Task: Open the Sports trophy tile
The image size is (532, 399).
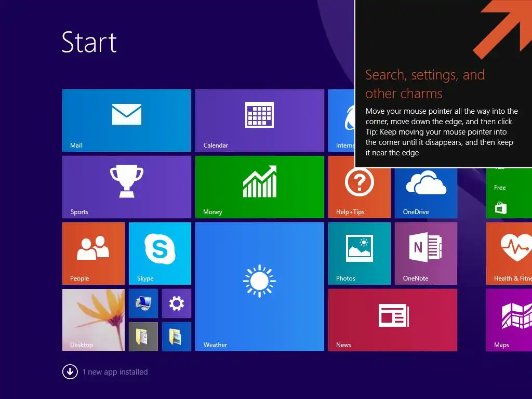Action: 127,187
